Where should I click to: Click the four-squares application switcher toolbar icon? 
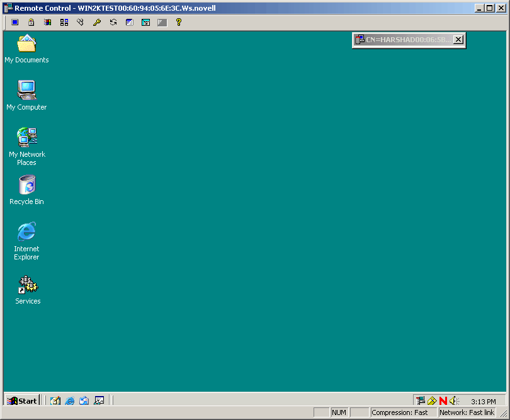(x=64, y=22)
